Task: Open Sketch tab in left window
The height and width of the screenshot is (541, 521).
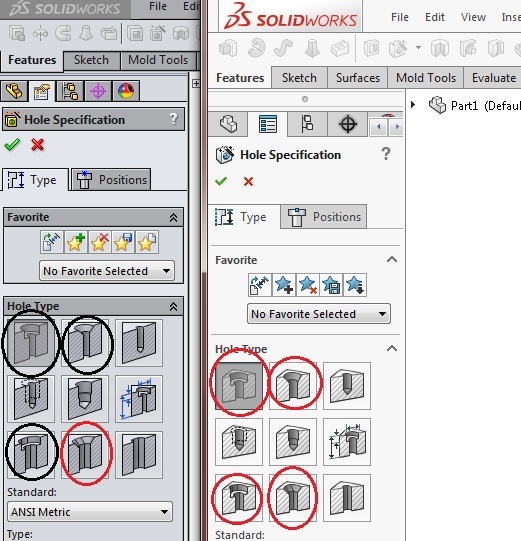Action: 91,60
